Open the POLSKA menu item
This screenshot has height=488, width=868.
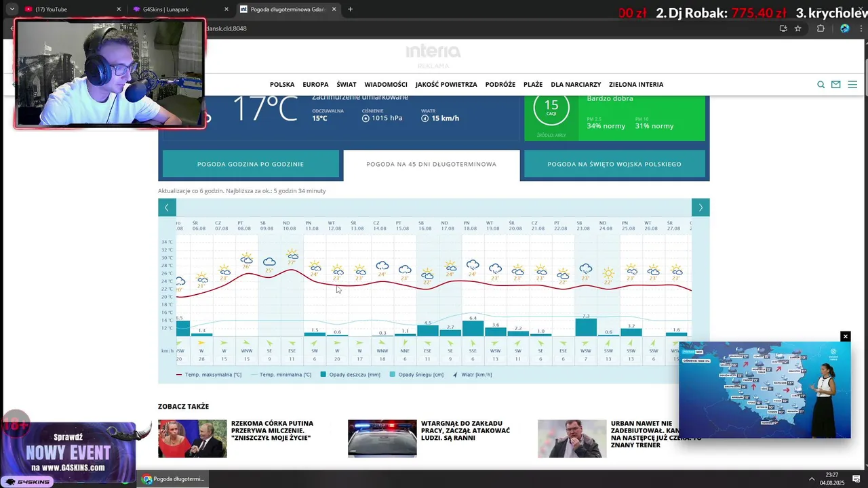[x=282, y=85]
